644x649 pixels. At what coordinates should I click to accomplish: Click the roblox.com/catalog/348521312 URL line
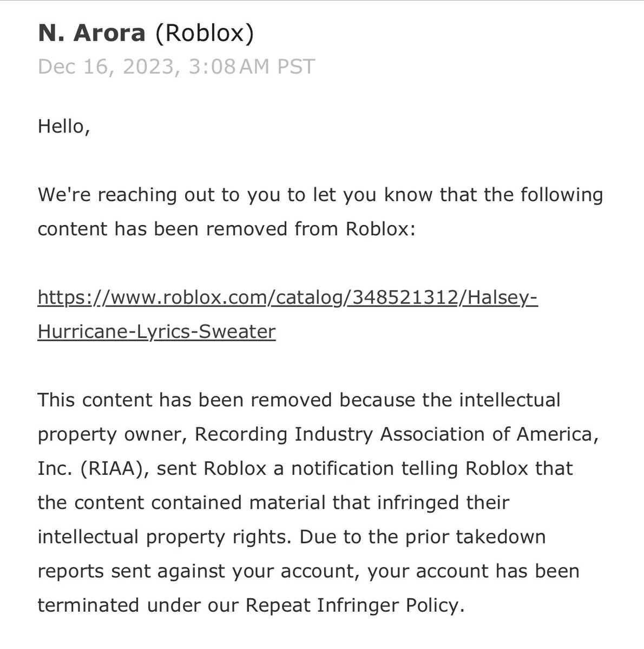pyautogui.click(x=288, y=297)
